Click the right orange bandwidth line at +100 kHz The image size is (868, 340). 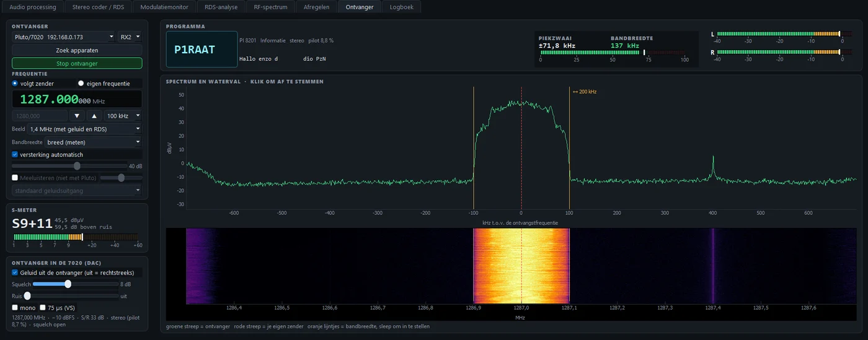(x=570, y=149)
